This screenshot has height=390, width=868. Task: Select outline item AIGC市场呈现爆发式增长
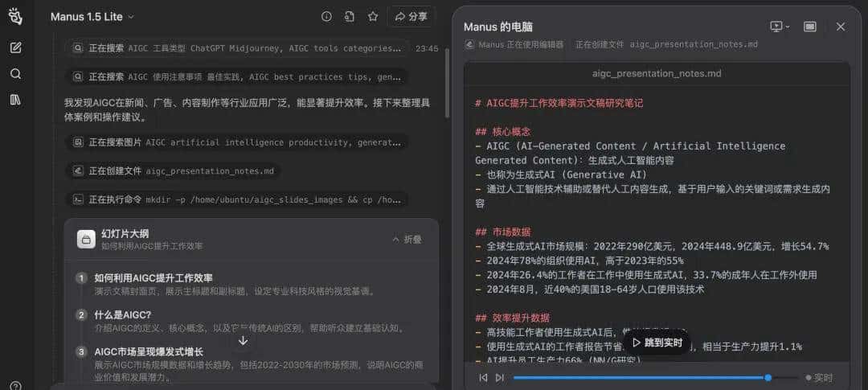tap(149, 351)
